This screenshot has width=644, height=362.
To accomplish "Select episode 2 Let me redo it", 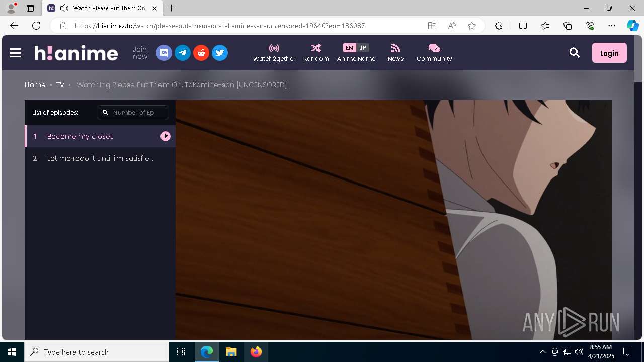I will [100, 158].
